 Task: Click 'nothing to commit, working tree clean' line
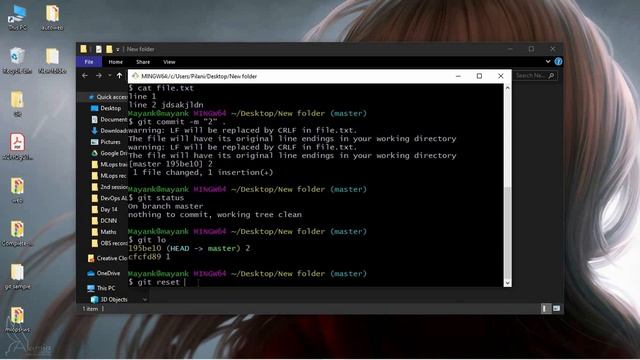tap(215, 215)
